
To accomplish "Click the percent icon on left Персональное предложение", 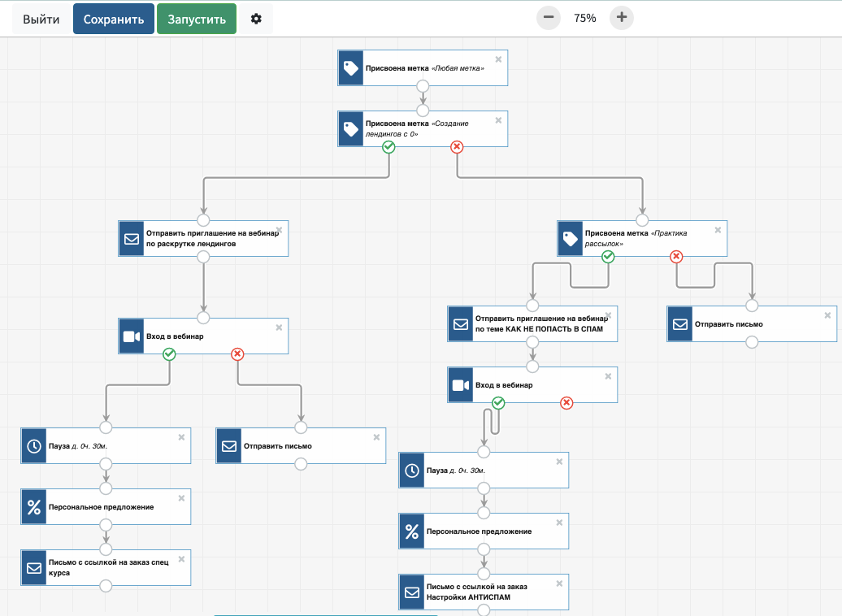I will click(33, 507).
